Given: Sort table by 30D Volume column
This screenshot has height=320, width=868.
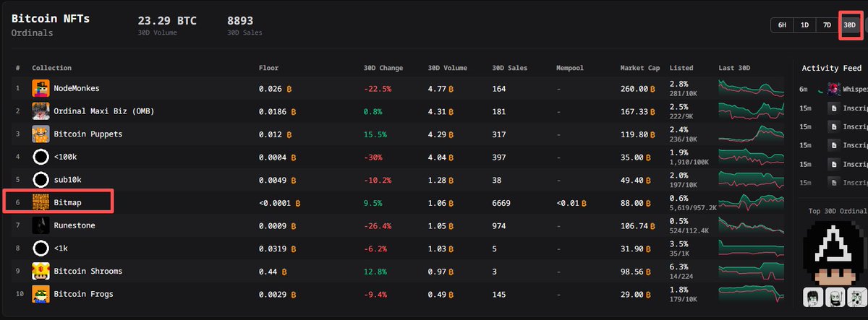Looking at the screenshot, I should (x=448, y=68).
